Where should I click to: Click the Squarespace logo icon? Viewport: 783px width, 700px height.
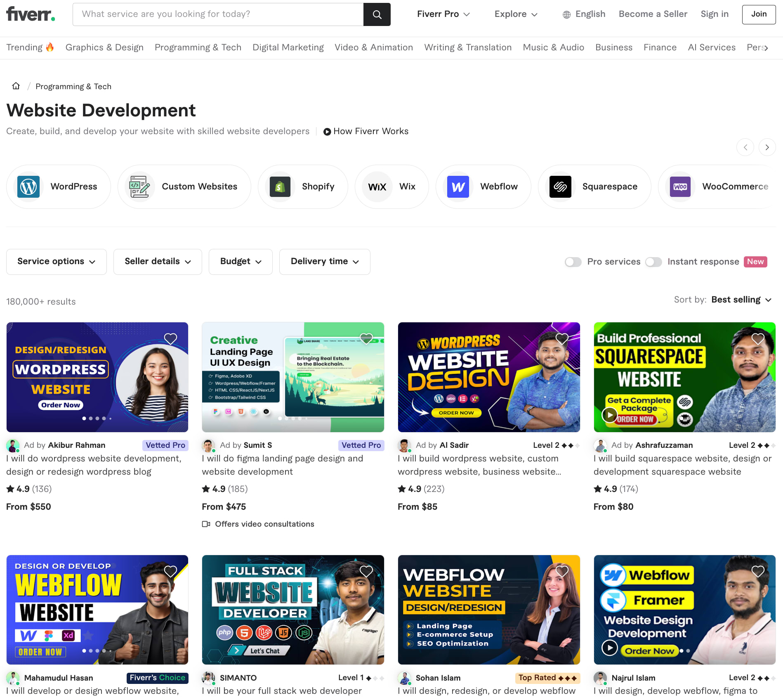(x=560, y=187)
